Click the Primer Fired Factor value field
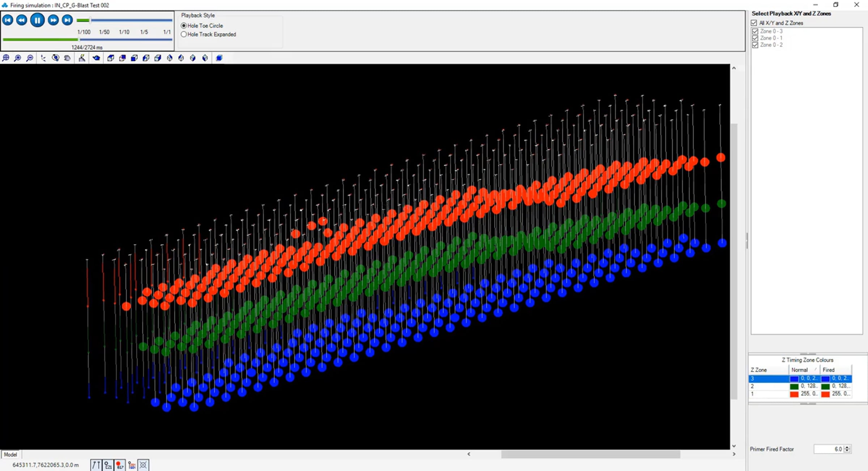868x471 pixels. tap(829, 449)
